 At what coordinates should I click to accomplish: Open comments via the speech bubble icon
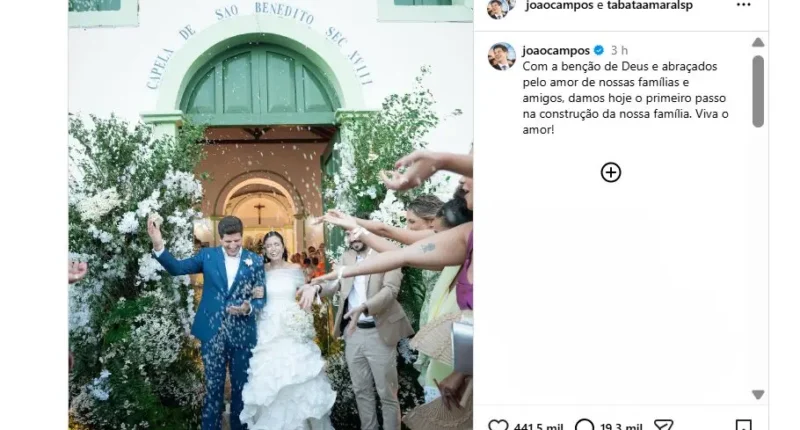(585, 425)
